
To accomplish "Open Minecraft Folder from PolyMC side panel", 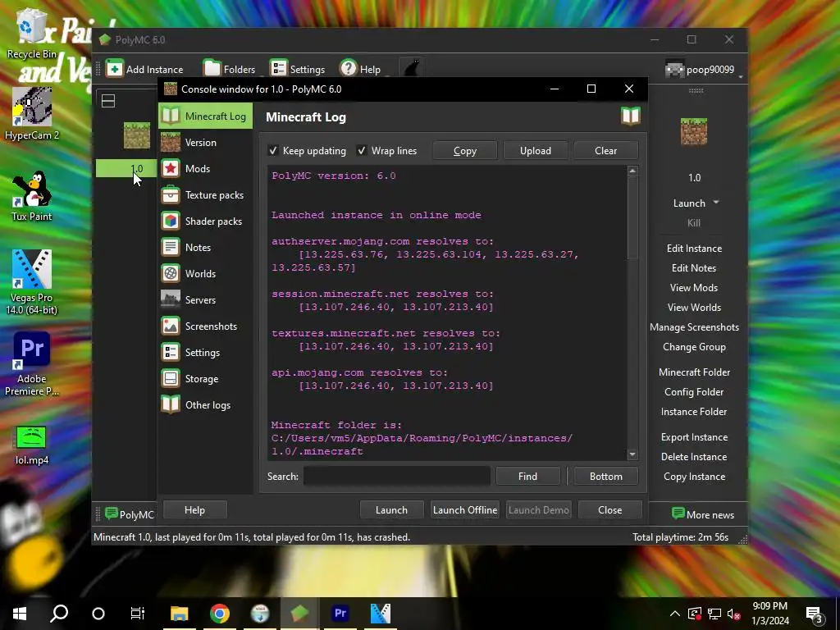I will pyautogui.click(x=694, y=372).
